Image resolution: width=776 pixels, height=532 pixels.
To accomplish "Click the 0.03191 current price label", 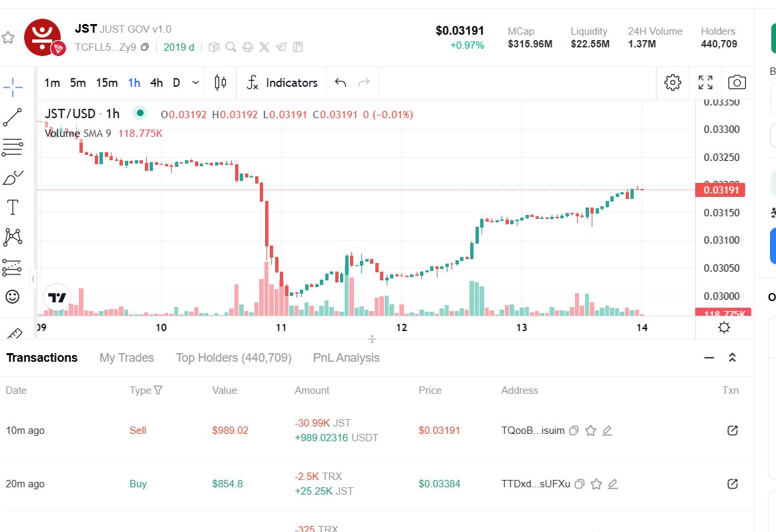I will pyautogui.click(x=721, y=190).
